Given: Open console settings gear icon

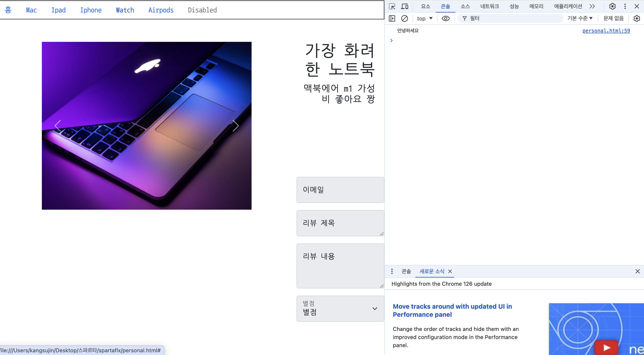Looking at the screenshot, I should coord(637,18).
